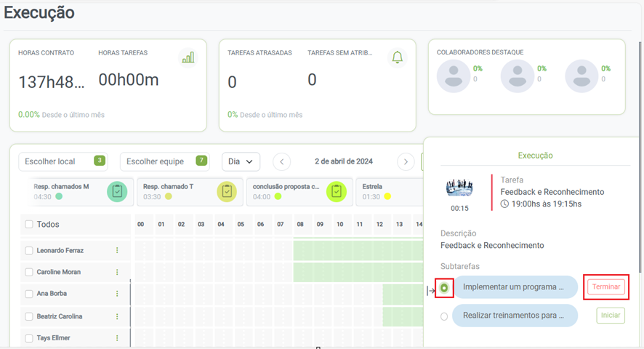Go to previous day with left arrow
This screenshot has width=644, height=349.
[x=281, y=161]
